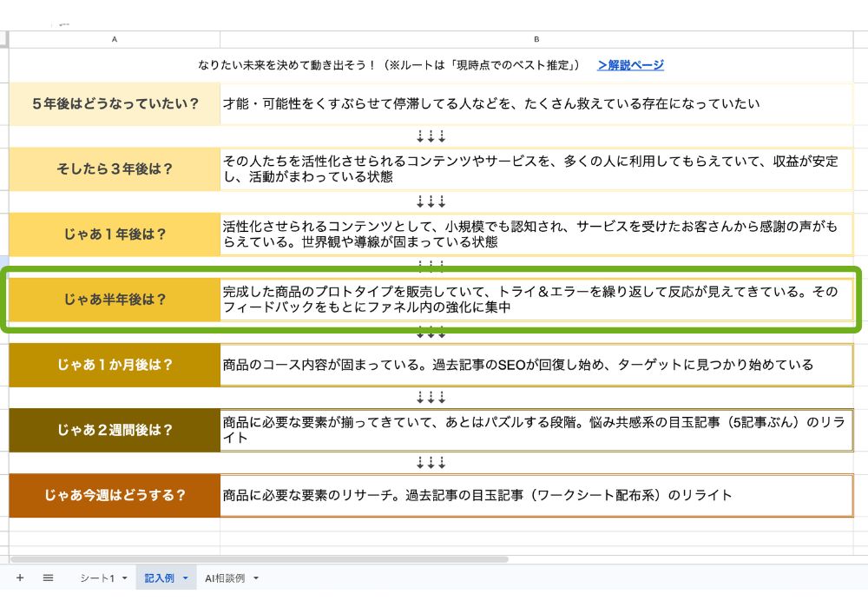868x614 pixels.
Task: Select the じゃあ2週間後は？ cell
Action: pos(115,430)
